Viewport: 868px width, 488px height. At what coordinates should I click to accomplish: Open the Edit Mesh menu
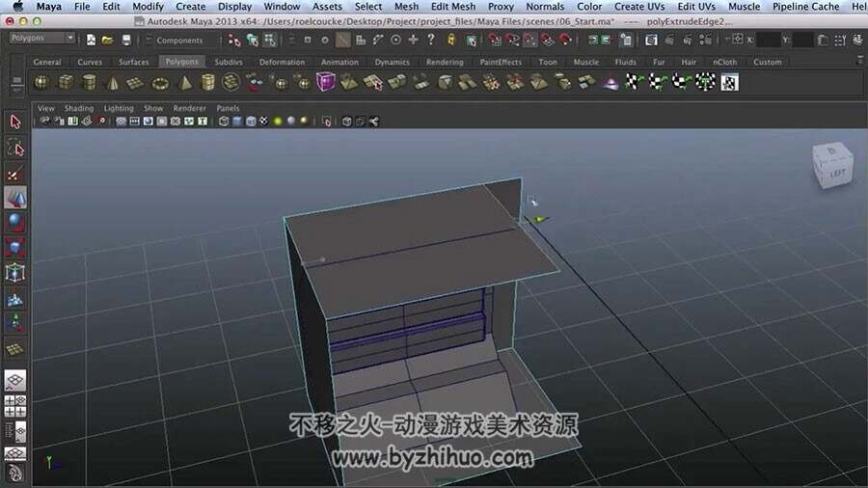453,7
